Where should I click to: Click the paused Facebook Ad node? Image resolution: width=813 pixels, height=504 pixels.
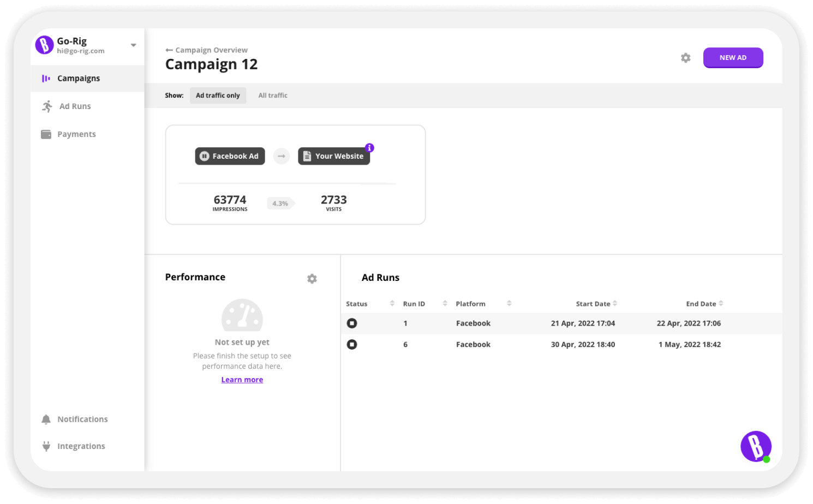230,156
